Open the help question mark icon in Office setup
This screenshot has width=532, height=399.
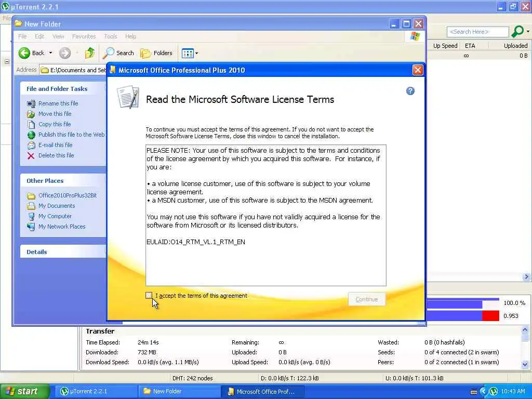tap(410, 91)
